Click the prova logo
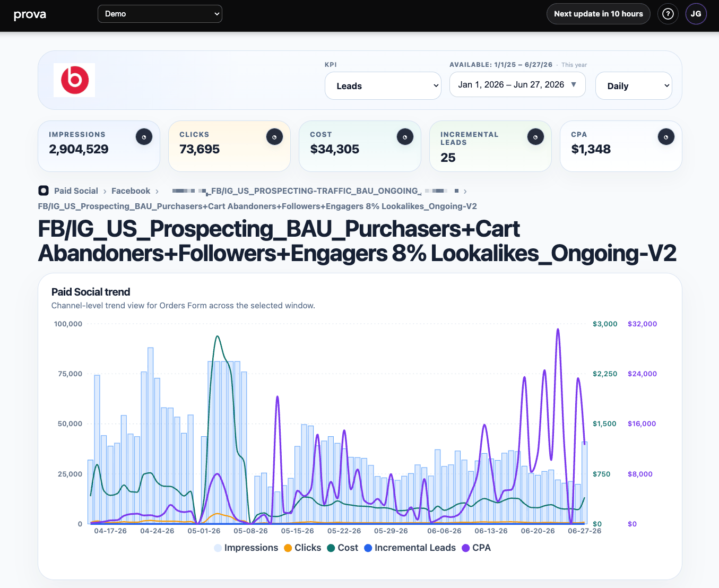This screenshot has height=588, width=719. [30, 14]
